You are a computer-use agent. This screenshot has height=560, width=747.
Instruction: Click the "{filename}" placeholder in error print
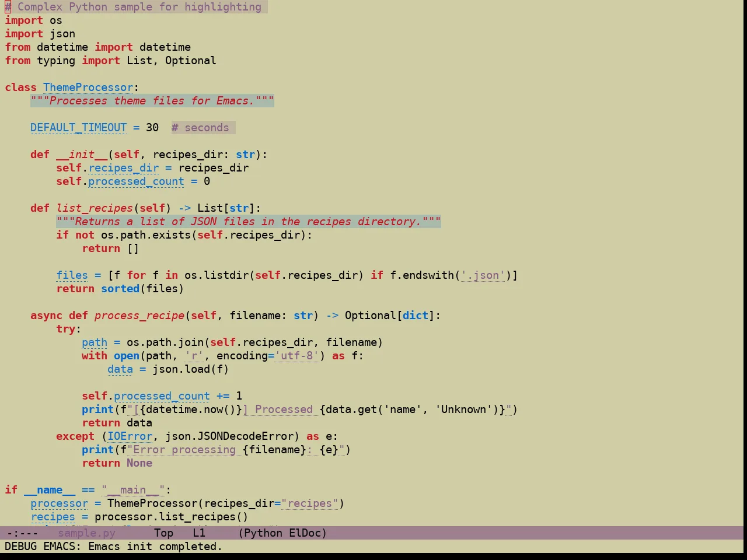click(274, 450)
